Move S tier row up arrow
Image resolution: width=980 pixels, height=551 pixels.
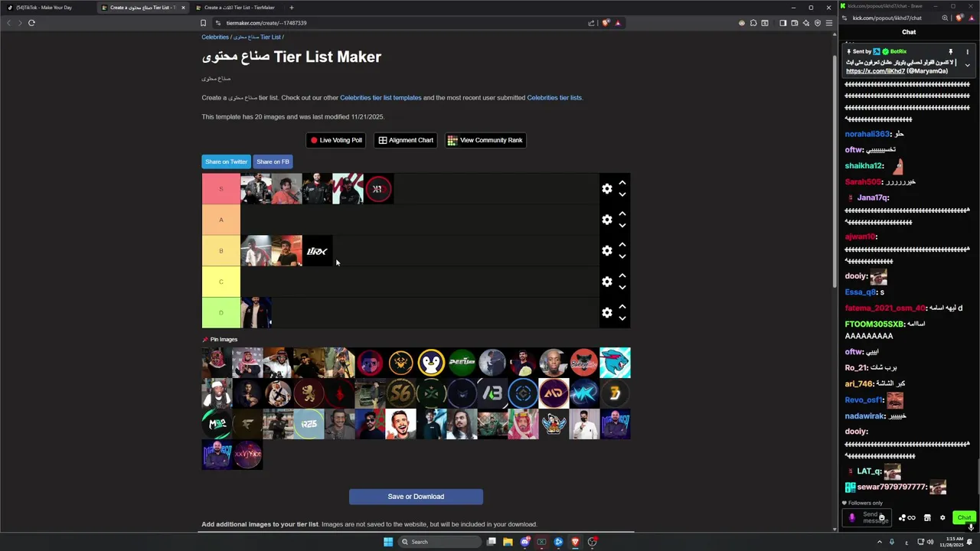pos(622,183)
